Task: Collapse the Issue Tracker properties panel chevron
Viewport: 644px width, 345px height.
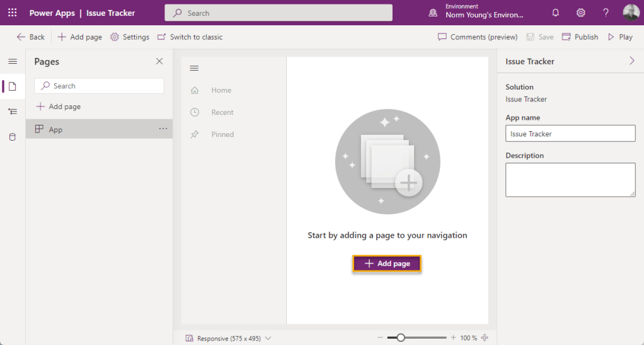Action: (x=631, y=61)
